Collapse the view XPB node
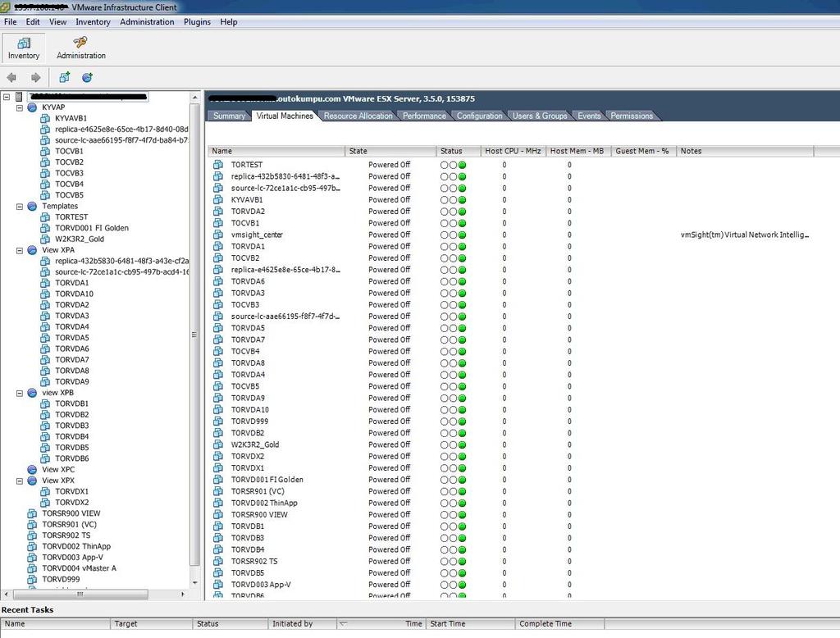This screenshot has height=638, width=840. 20,393
